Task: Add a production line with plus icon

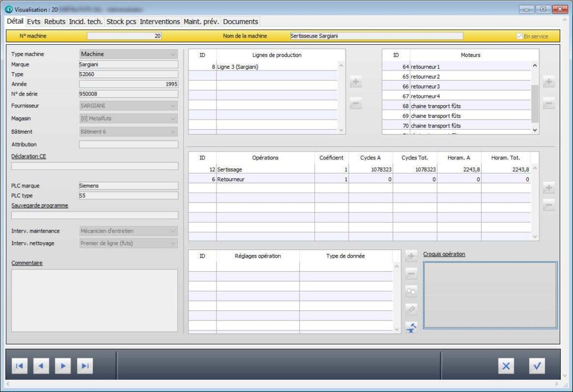Action: click(355, 82)
